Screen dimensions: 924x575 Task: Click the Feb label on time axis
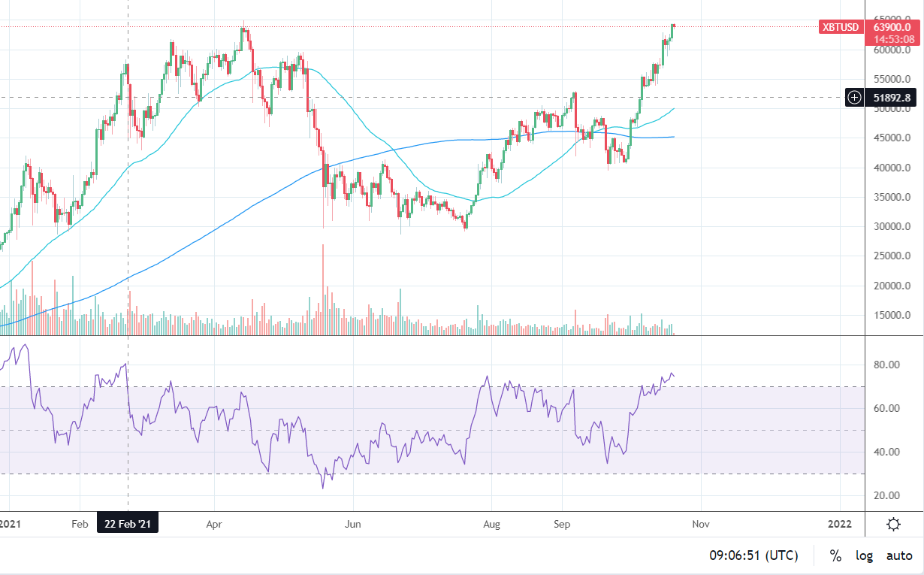[x=80, y=524]
